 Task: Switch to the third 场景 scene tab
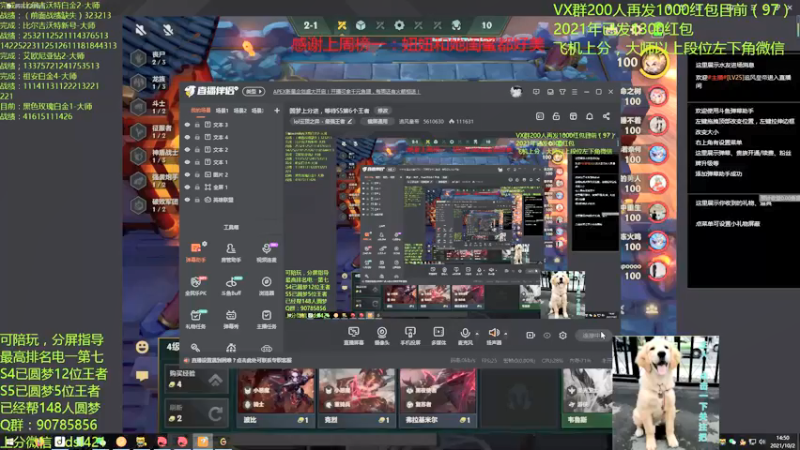pyautogui.click(x=258, y=110)
